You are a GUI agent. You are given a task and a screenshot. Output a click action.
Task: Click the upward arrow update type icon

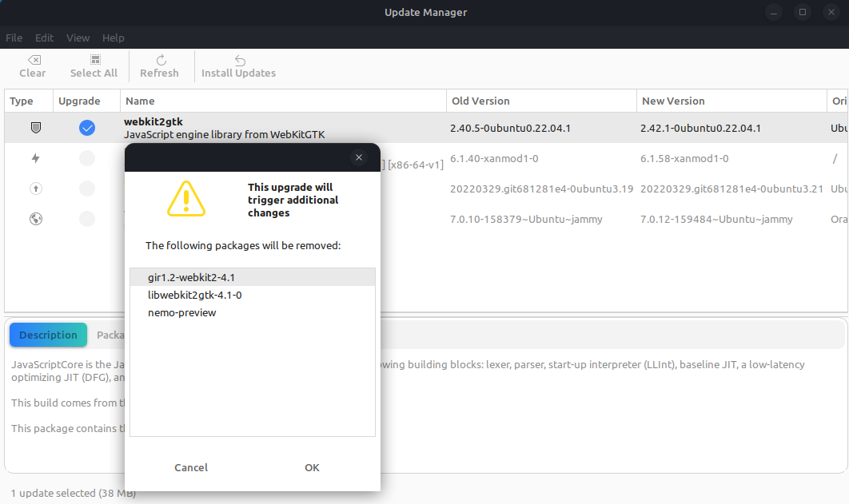click(35, 189)
